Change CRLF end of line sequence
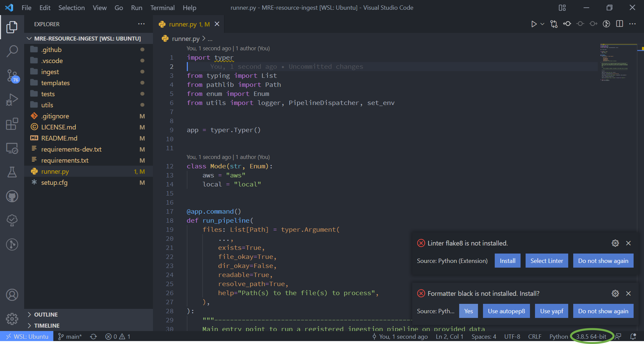Viewport: 644px width, 344px height. coord(535,337)
